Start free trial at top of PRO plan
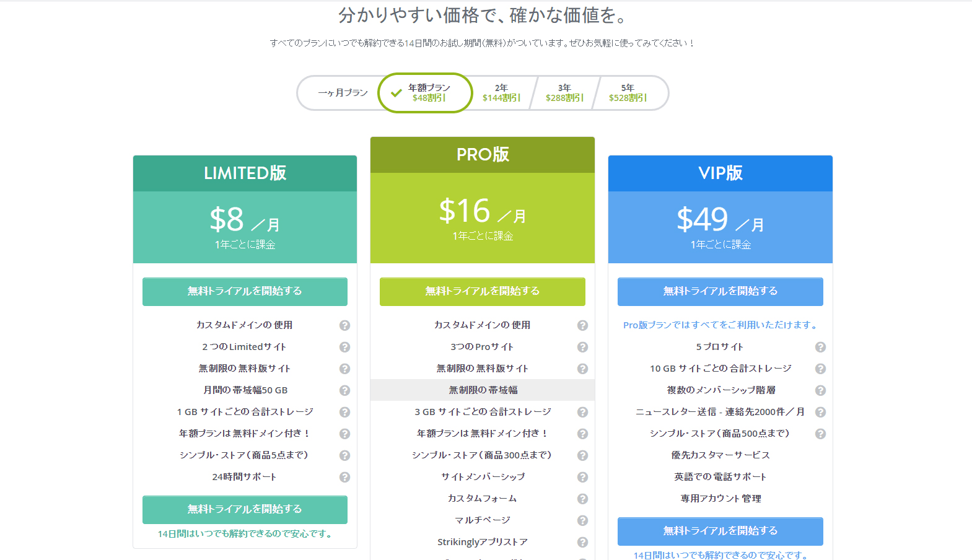This screenshot has width=972, height=560. [483, 291]
